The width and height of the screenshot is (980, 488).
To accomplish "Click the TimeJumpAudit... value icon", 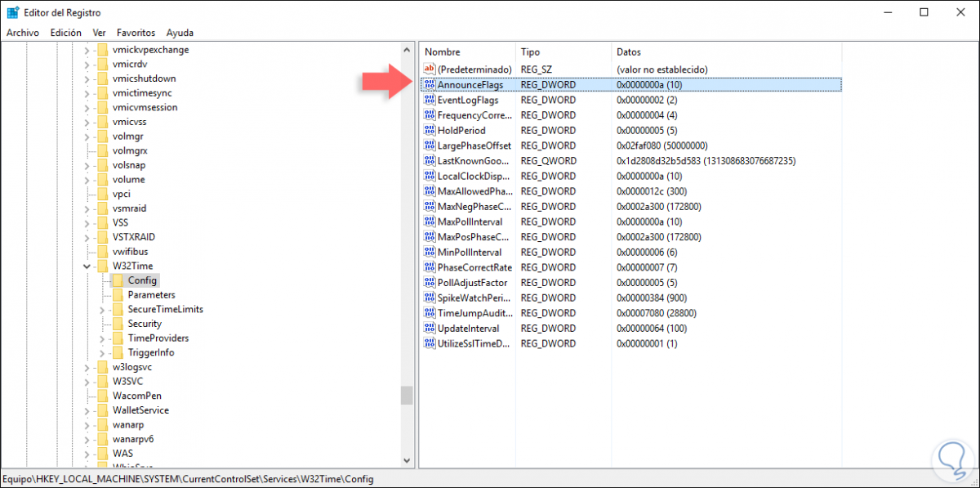I will [430, 313].
